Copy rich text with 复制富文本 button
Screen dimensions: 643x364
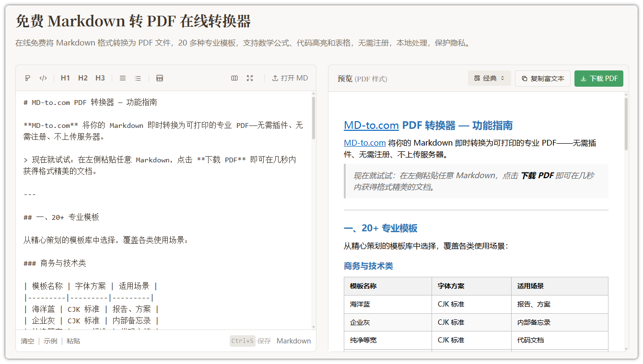[543, 79]
